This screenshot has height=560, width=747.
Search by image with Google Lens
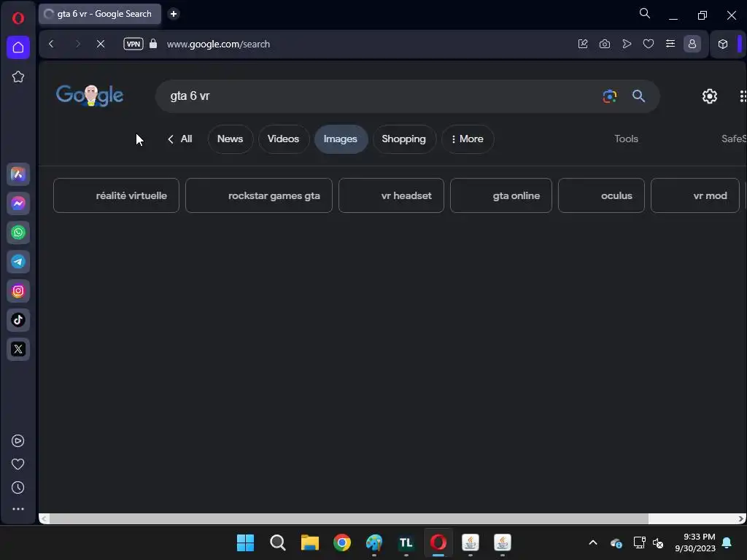click(x=610, y=96)
